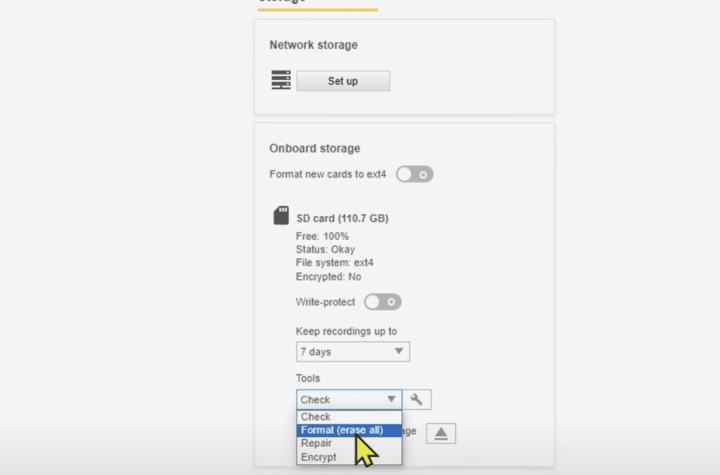Viewport: 720px width, 475px height.
Task: Click the wrench icon to run tool
Action: click(417, 400)
